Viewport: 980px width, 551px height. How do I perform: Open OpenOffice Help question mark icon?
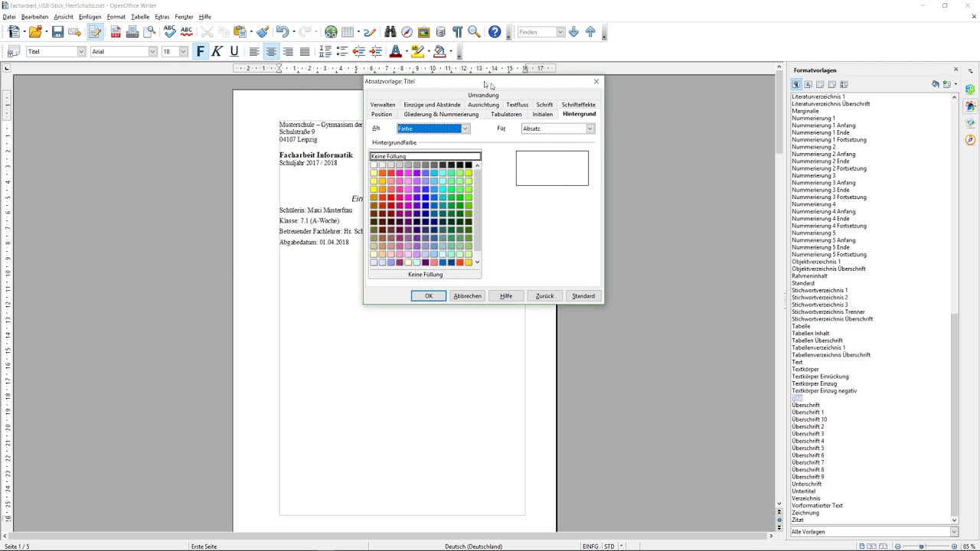pyautogui.click(x=495, y=32)
